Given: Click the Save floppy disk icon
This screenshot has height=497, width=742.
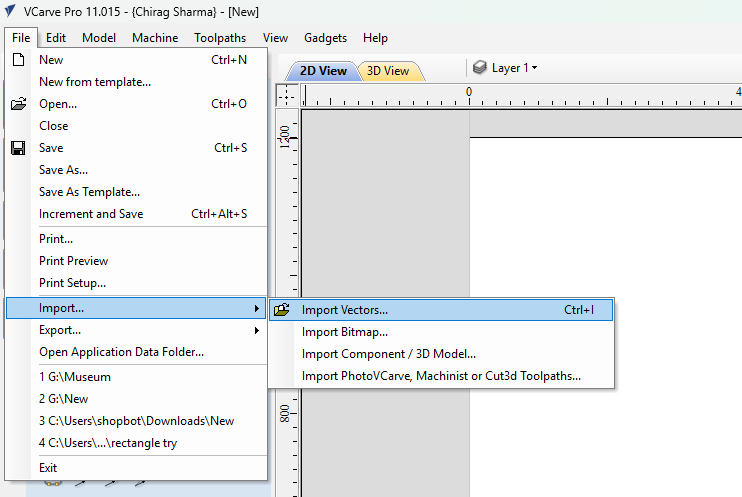Looking at the screenshot, I should pos(18,148).
